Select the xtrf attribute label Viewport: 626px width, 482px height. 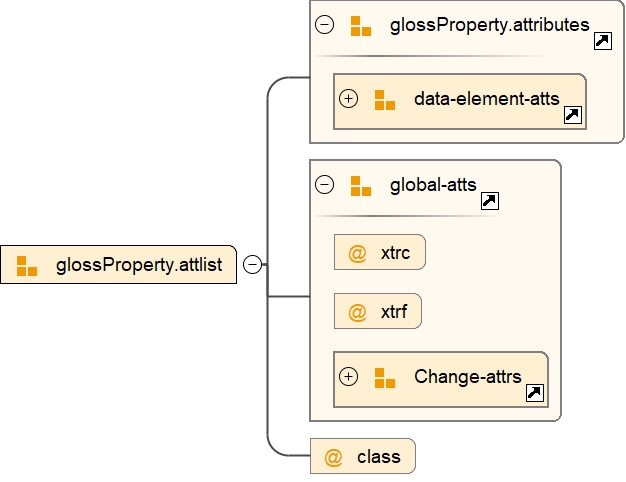click(x=394, y=311)
